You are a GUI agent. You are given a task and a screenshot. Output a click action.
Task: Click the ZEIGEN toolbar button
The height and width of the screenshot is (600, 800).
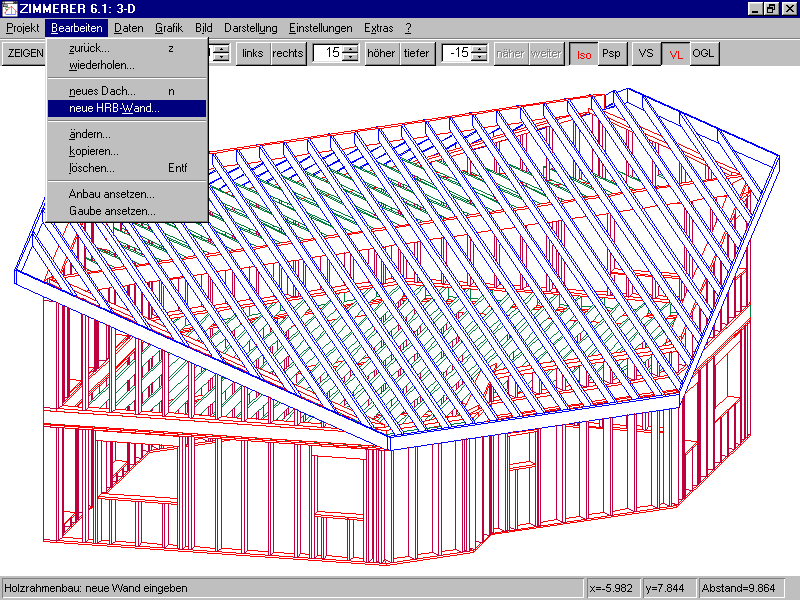pyautogui.click(x=24, y=53)
